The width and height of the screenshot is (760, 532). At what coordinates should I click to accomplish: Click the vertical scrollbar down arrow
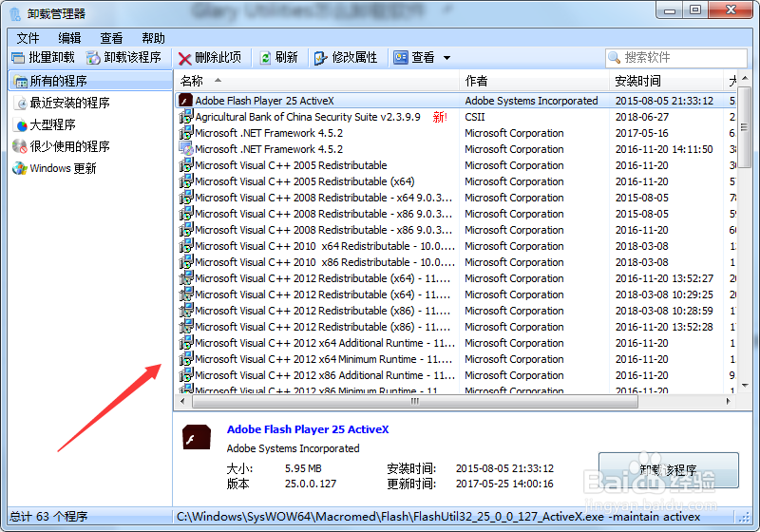(x=745, y=385)
